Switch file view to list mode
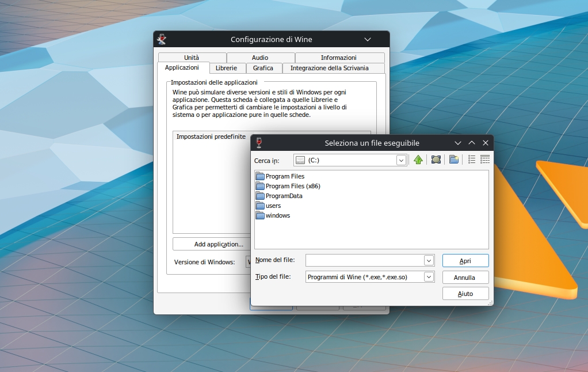Viewport: 588px width, 372px height. 472,160
